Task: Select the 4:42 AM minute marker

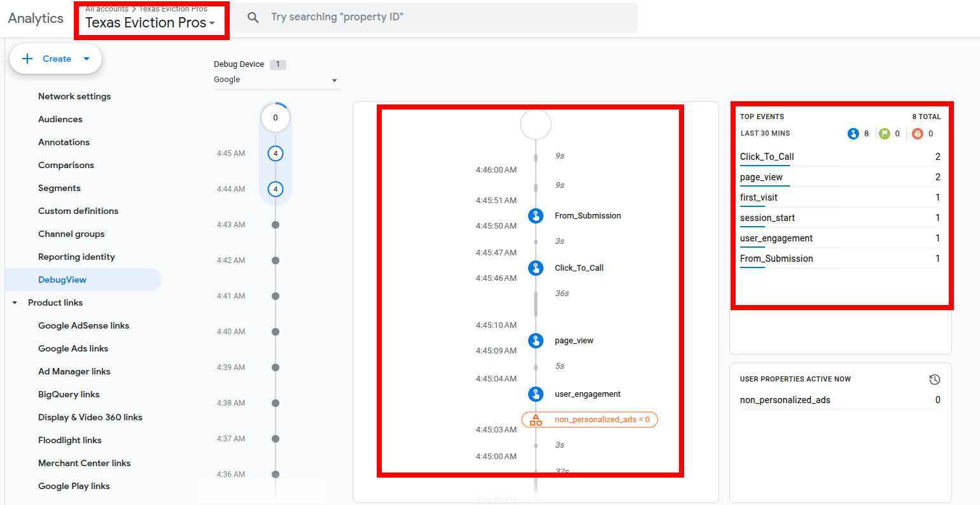Action: point(276,260)
